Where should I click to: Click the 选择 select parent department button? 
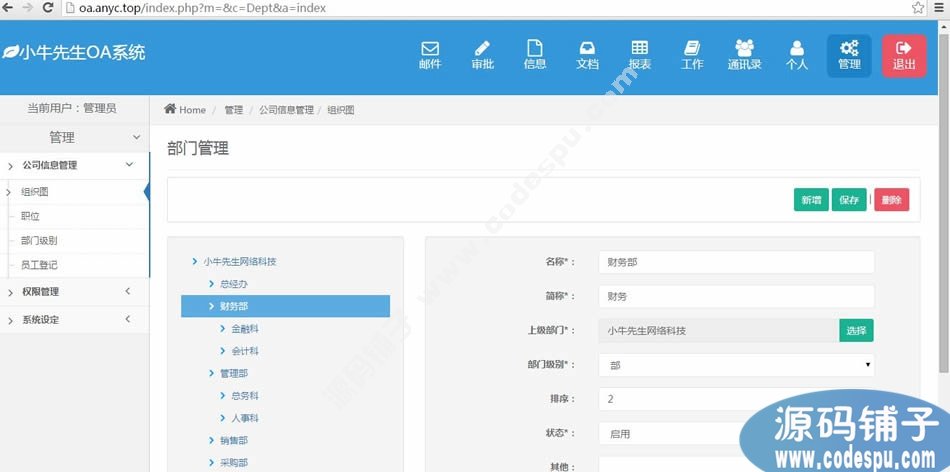[x=856, y=331]
